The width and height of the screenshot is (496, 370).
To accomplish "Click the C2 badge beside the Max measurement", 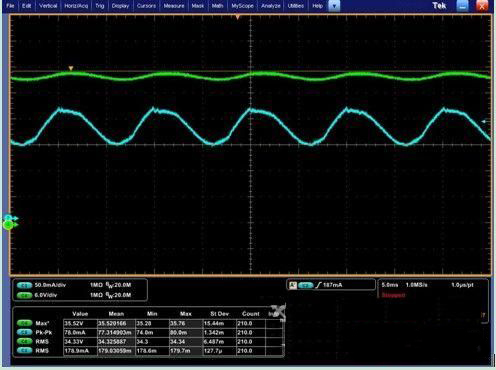I will tap(24, 323).
